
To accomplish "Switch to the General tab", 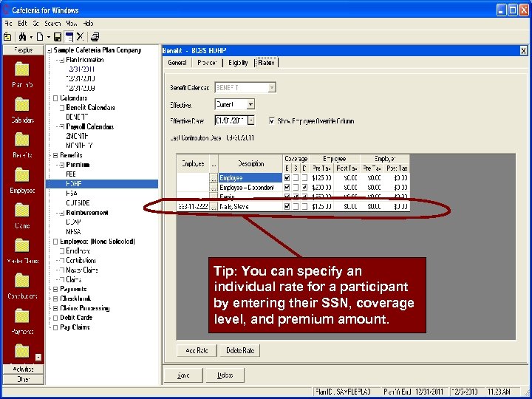I will [x=177, y=63].
